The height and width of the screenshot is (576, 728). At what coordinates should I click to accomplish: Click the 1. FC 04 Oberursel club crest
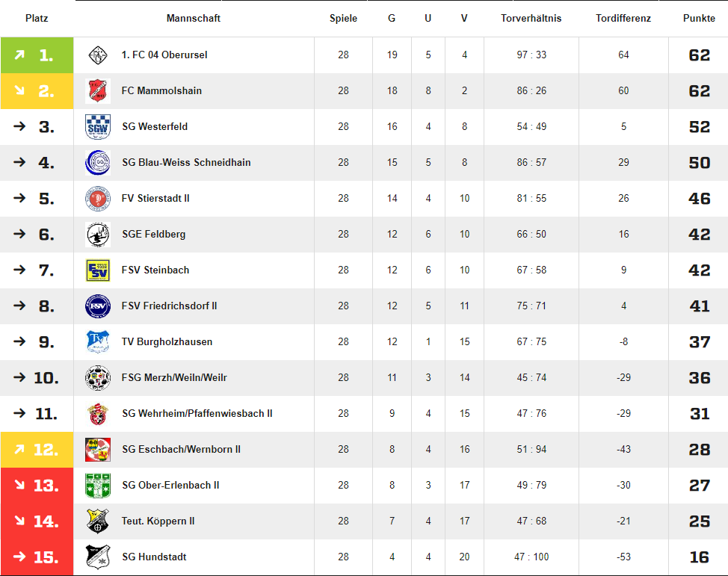tap(98, 55)
